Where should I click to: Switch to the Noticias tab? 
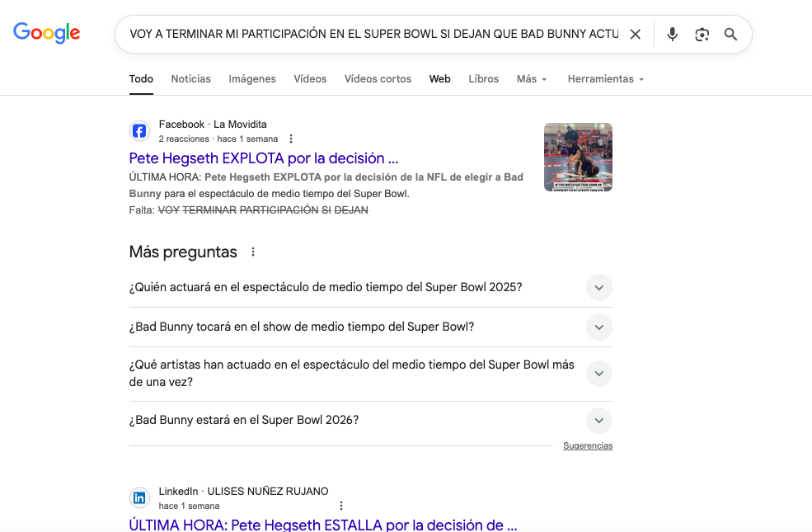pos(190,79)
